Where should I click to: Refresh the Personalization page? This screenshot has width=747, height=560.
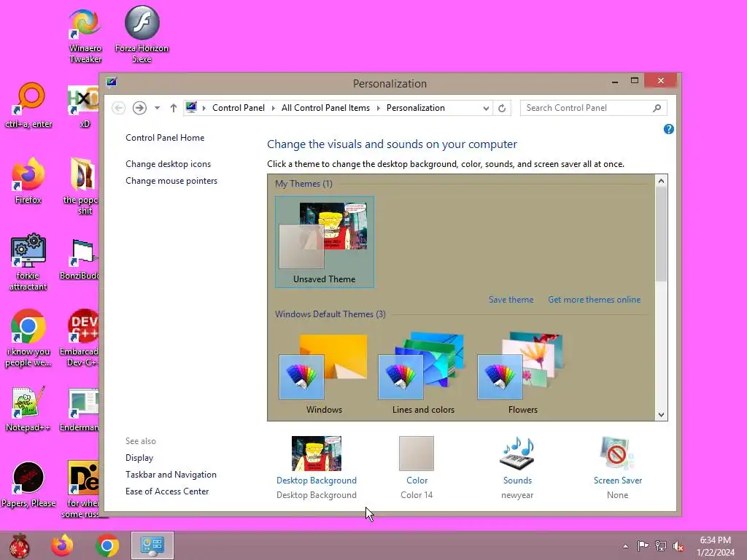coord(502,108)
